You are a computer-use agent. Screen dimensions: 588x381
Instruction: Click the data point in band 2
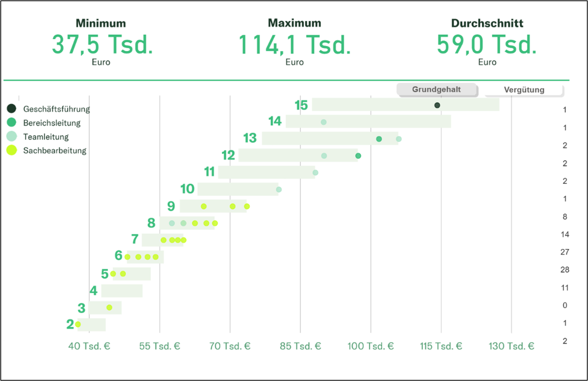point(78,324)
